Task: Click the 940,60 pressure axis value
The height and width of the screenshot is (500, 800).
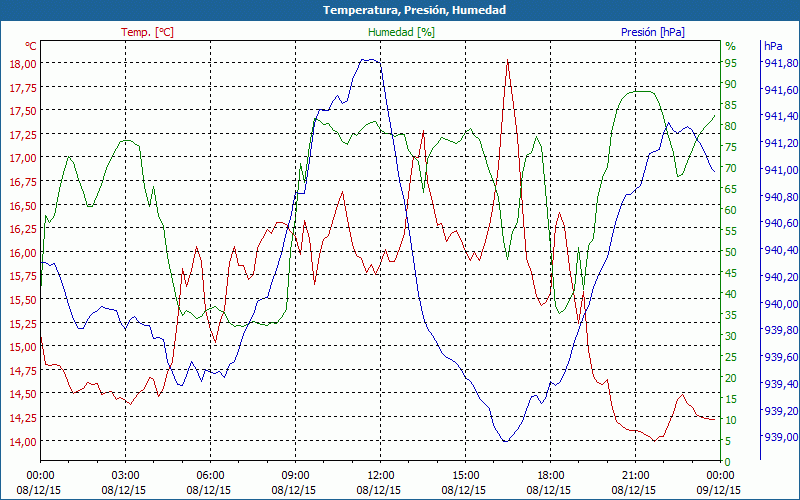Action: point(780,223)
